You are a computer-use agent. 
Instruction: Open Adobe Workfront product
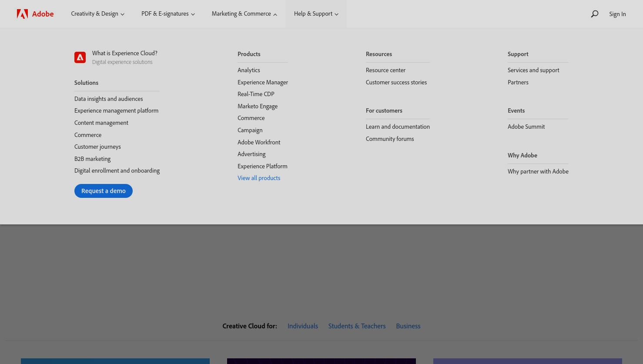pyautogui.click(x=259, y=142)
